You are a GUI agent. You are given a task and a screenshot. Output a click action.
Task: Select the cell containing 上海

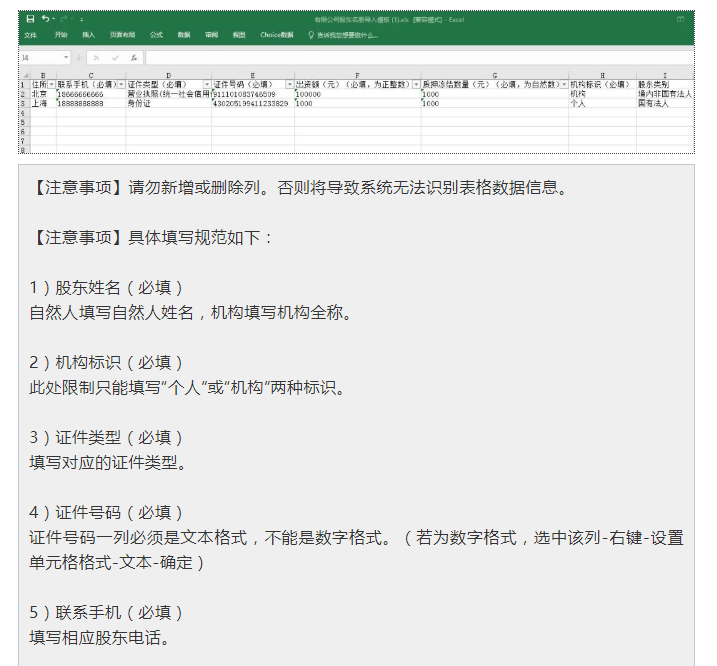[x=43, y=103]
